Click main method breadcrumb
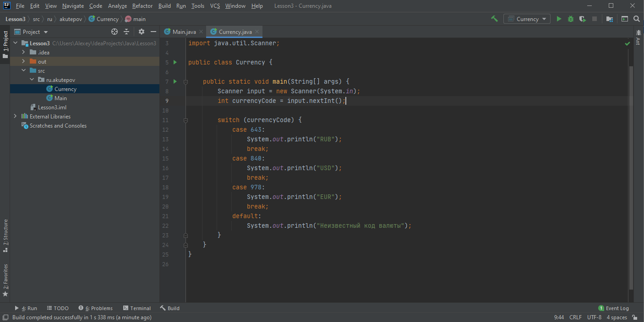Image resolution: width=644 pixels, height=322 pixels. [136, 19]
